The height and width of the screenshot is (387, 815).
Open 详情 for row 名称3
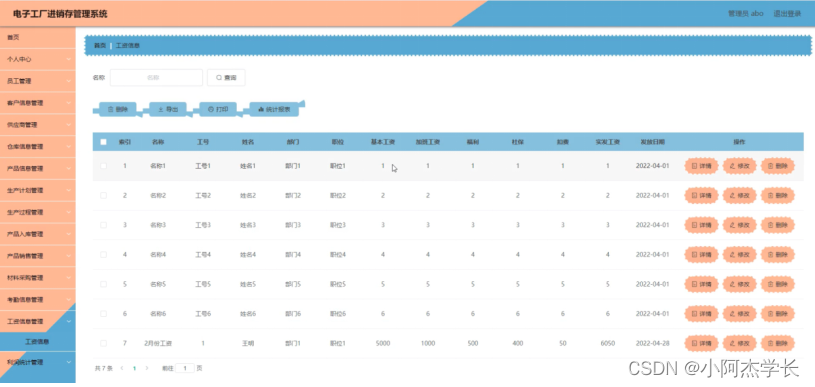702,225
